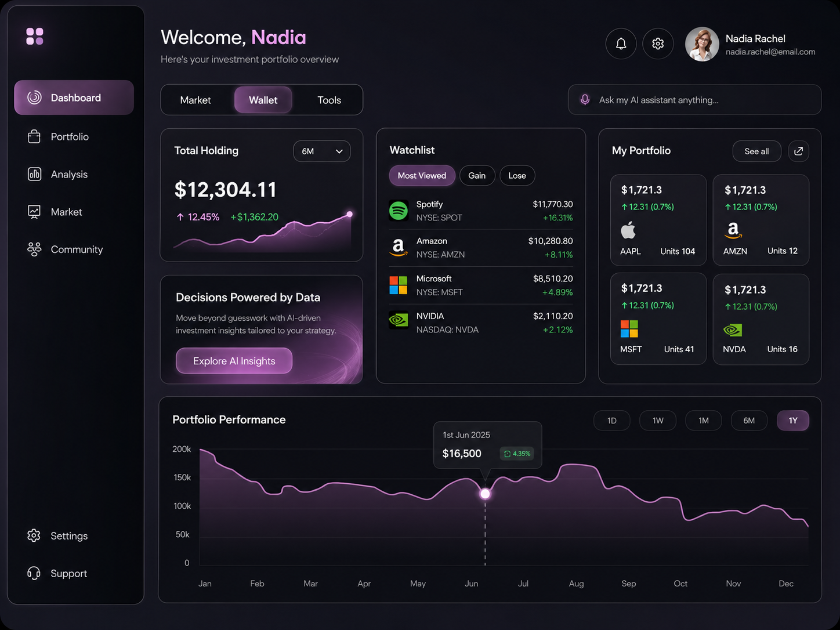Click the NVIDIA logo in Watchlist

(399, 320)
